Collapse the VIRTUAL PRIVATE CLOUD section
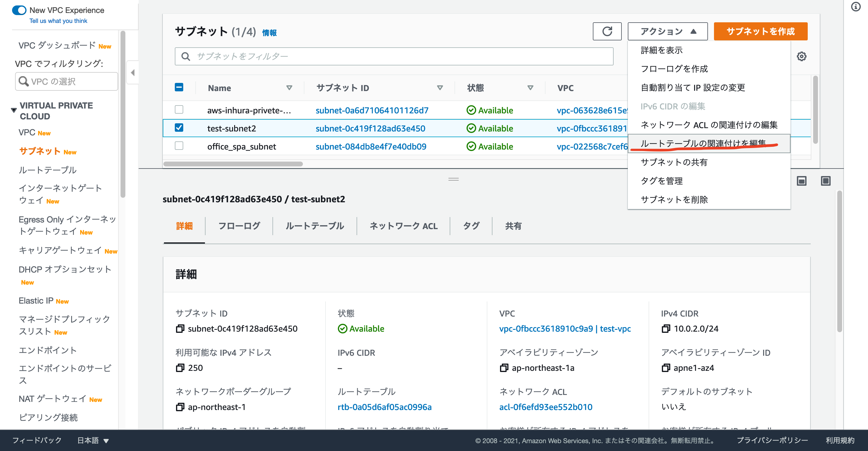The image size is (868, 451). (x=14, y=110)
